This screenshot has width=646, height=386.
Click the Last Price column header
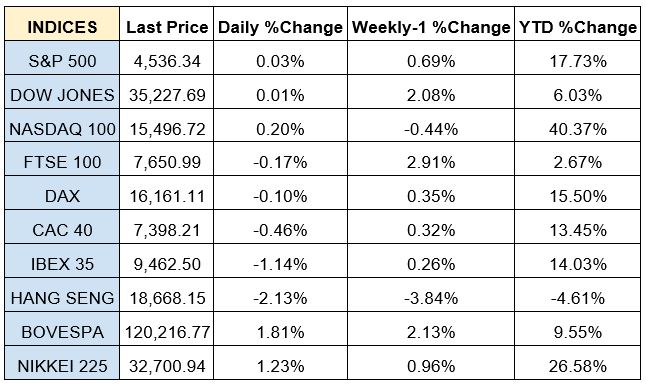[x=167, y=27]
